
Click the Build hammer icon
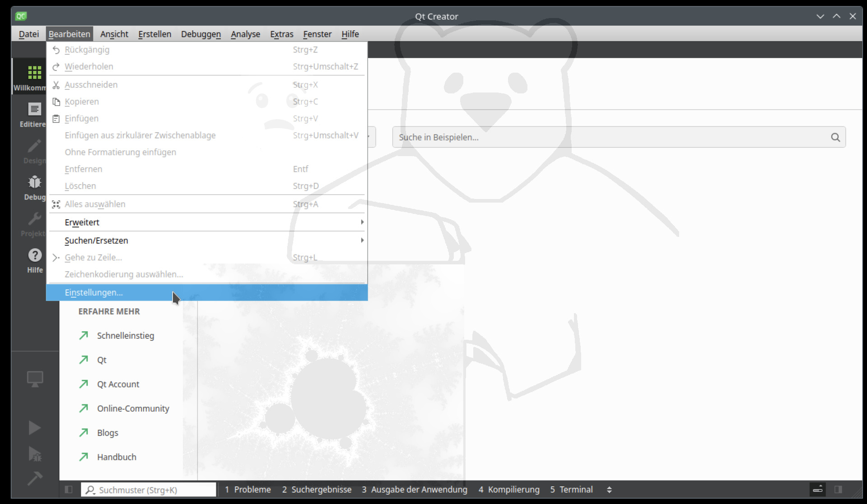coord(34,478)
